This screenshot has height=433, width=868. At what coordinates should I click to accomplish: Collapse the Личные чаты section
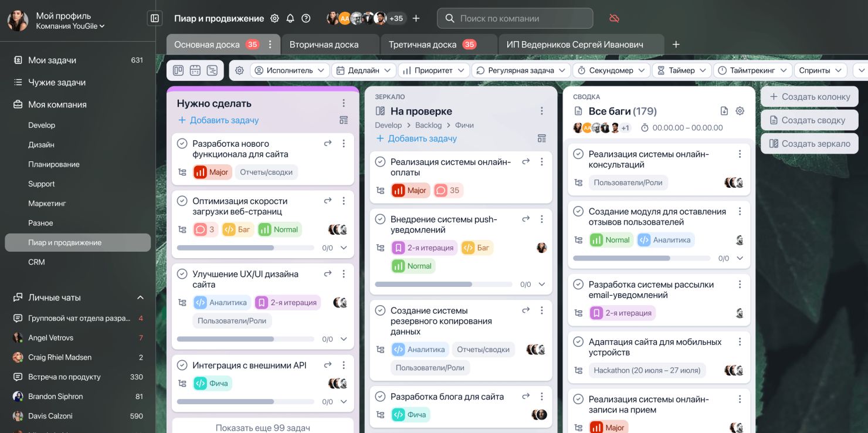point(140,297)
